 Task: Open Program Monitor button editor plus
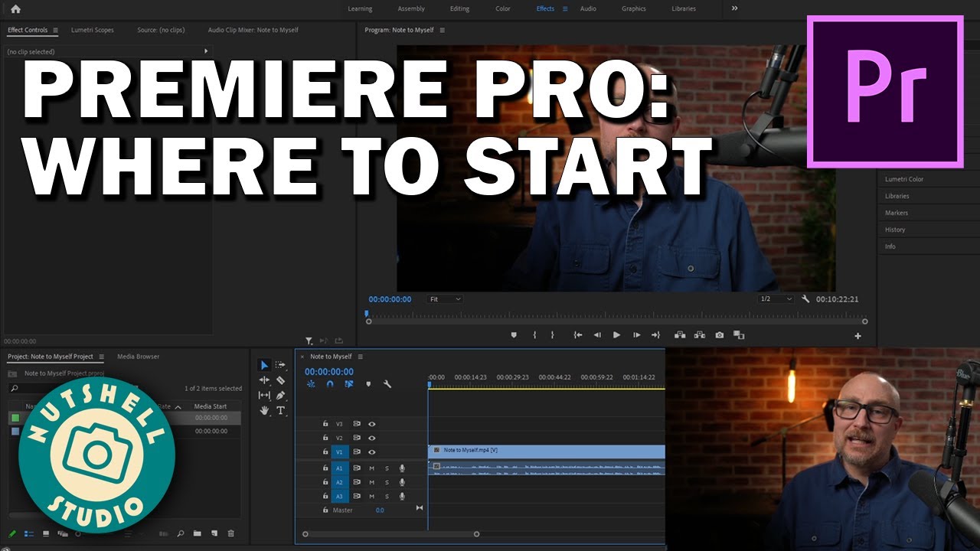click(857, 336)
